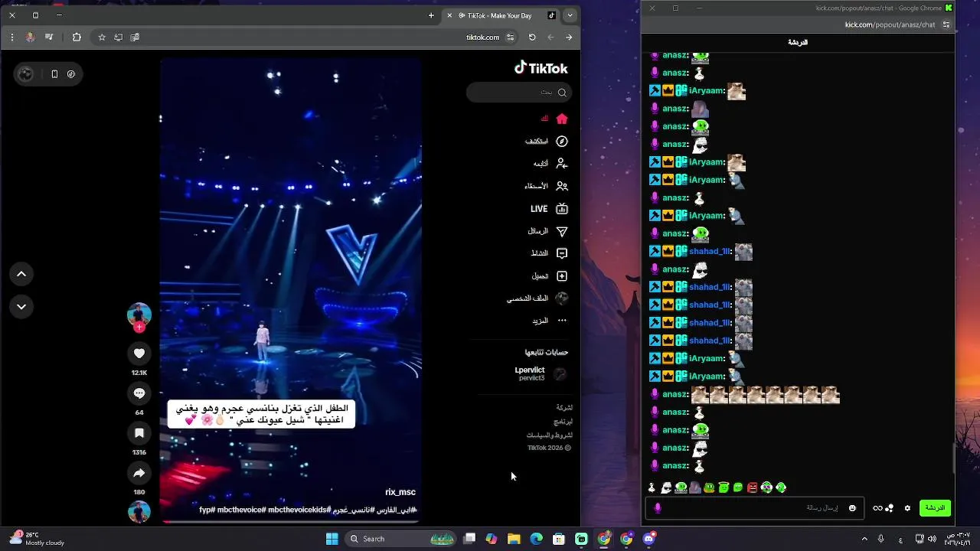Like the TikTok video with heart icon
980x551 pixels.
tap(139, 354)
